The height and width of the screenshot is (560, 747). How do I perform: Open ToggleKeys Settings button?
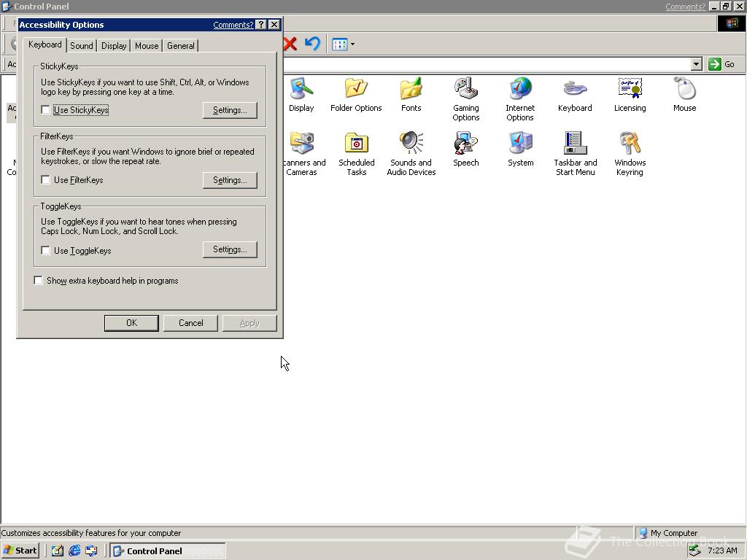[230, 249]
